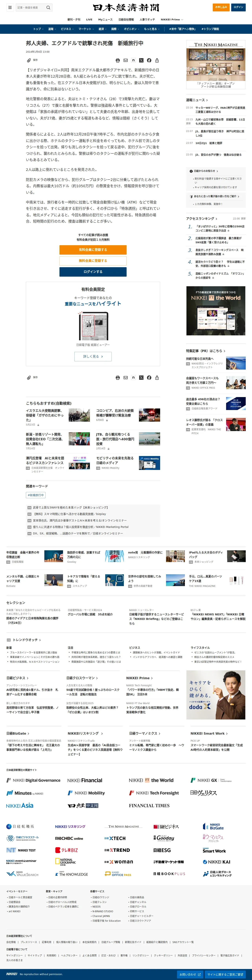252x980 pixels.
Task: Open the top share/export icon
Action: pyautogui.click(x=157, y=60)
